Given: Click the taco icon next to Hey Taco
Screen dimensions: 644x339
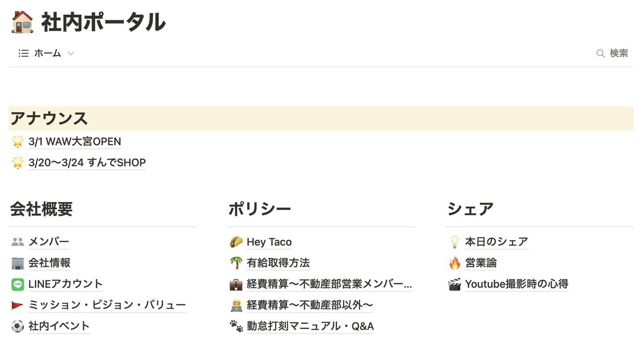Looking at the screenshot, I should (x=236, y=242).
